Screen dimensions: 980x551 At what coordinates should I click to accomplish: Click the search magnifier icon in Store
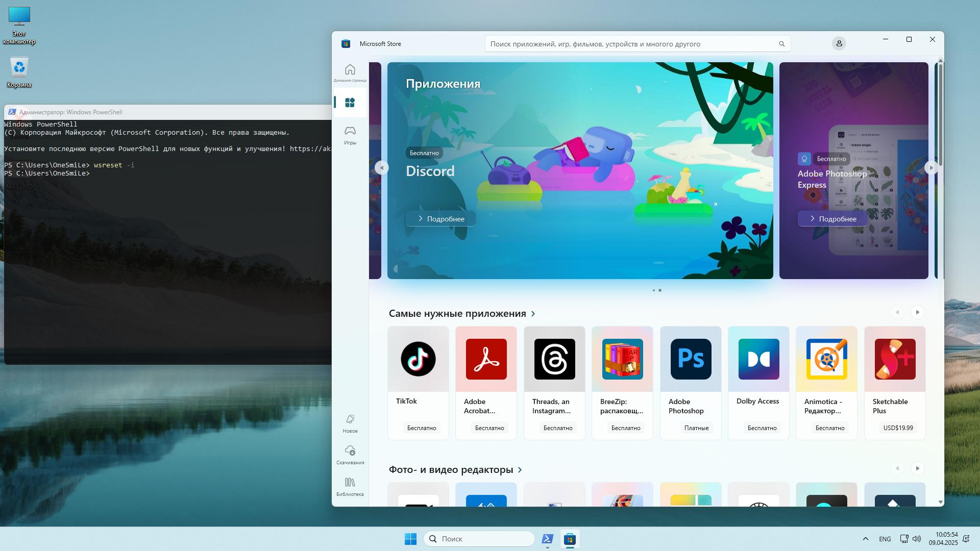click(781, 44)
